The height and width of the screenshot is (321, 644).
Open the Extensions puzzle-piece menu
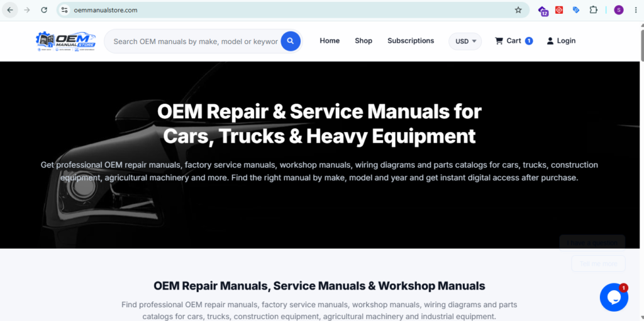coord(593,10)
